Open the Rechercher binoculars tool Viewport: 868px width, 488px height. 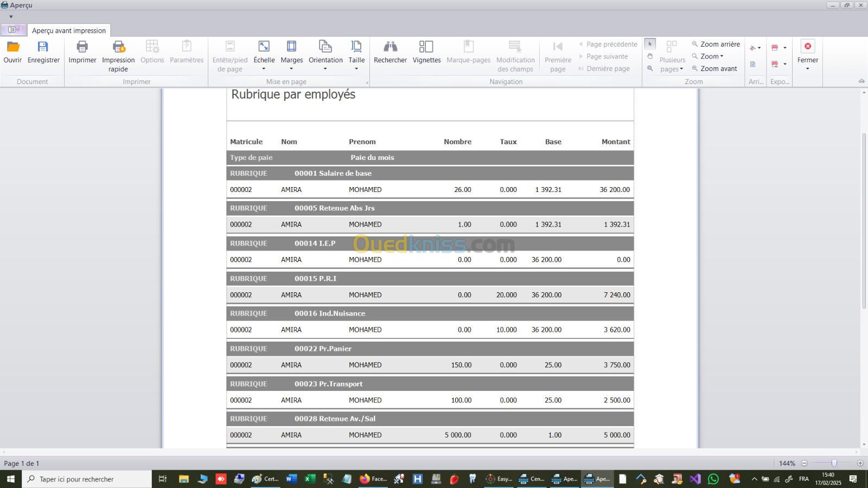(390, 47)
